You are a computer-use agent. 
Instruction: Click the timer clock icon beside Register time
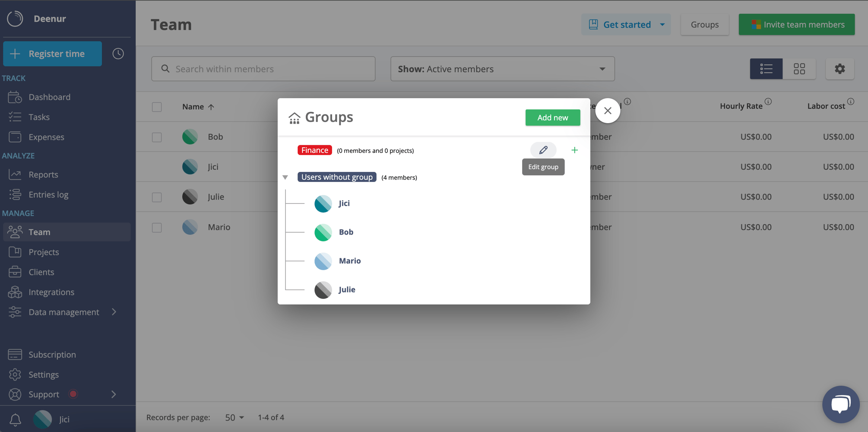pos(118,54)
